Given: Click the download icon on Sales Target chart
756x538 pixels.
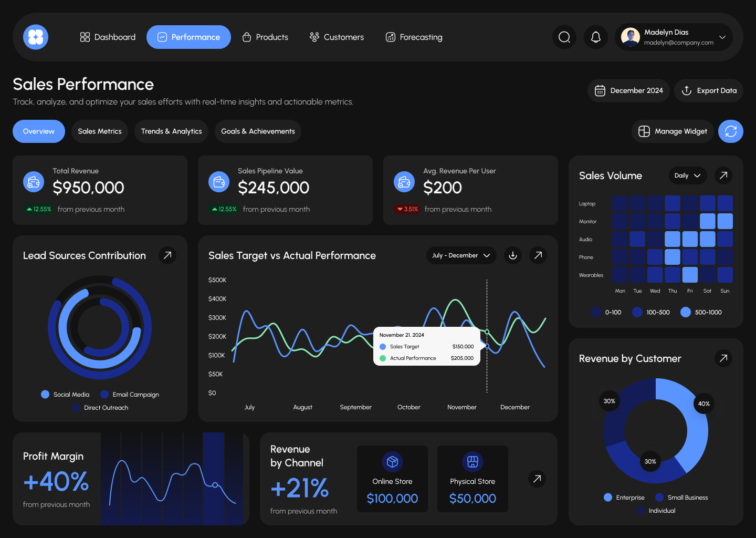Looking at the screenshot, I should click(512, 255).
